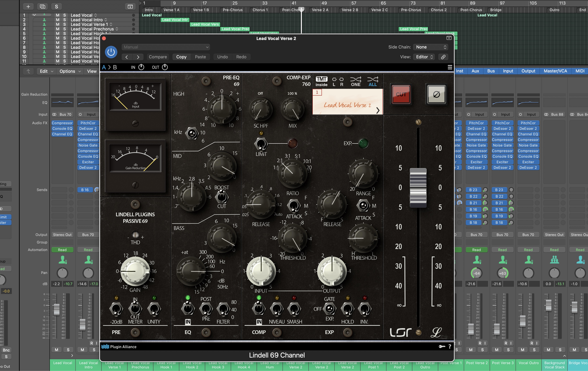The height and width of the screenshot is (371, 588).
Task: Open the View Editor dropdown
Action: tap(424, 57)
